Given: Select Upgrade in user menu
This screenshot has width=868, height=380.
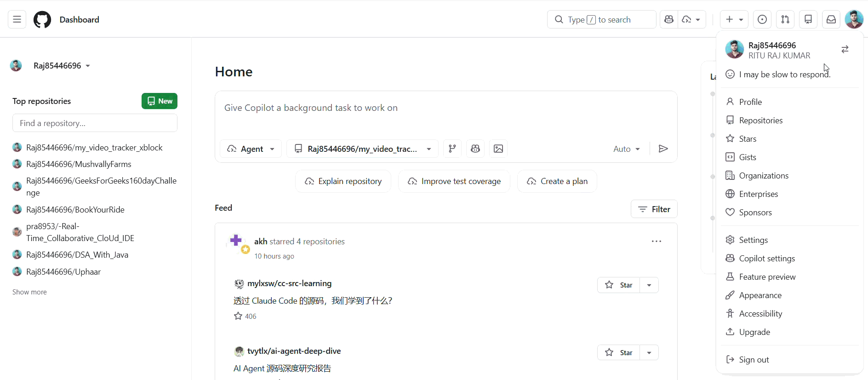Looking at the screenshot, I should point(789,332).
